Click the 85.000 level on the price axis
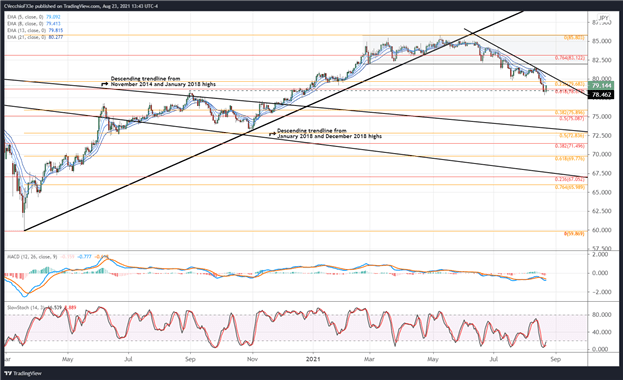The image size is (623, 380). click(x=600, y=41)
